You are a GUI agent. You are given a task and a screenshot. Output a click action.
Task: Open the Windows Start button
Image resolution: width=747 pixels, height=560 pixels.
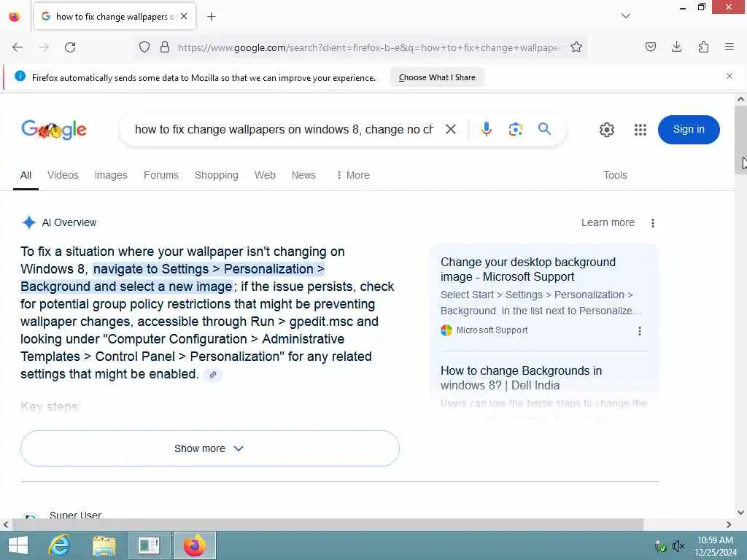pos(18,545)
